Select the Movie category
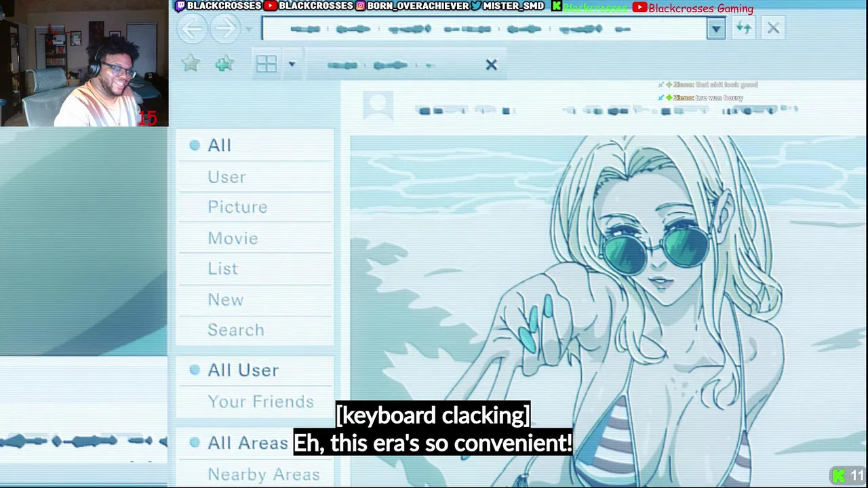868x488 pixels. click(x=233, y=238)
